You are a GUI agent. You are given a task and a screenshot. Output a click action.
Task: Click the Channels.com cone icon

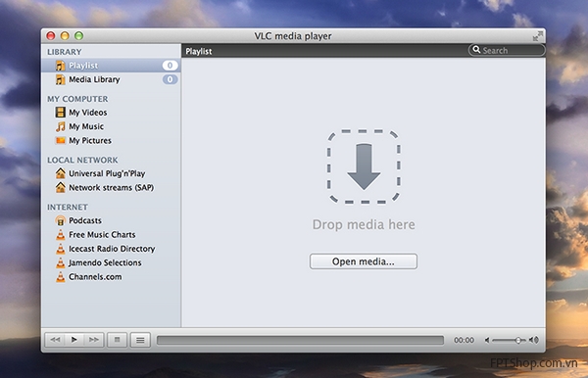(x=60, y=277)
